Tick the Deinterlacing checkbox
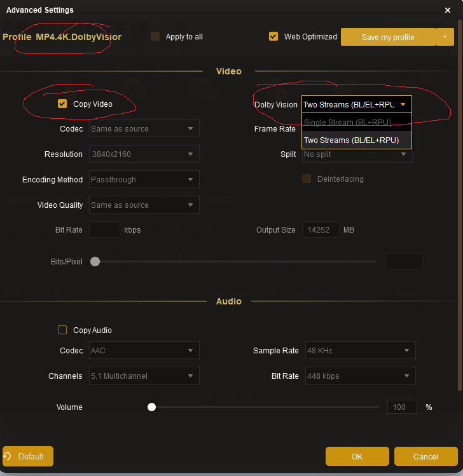463x476 pixels. (x=307, y=179)
